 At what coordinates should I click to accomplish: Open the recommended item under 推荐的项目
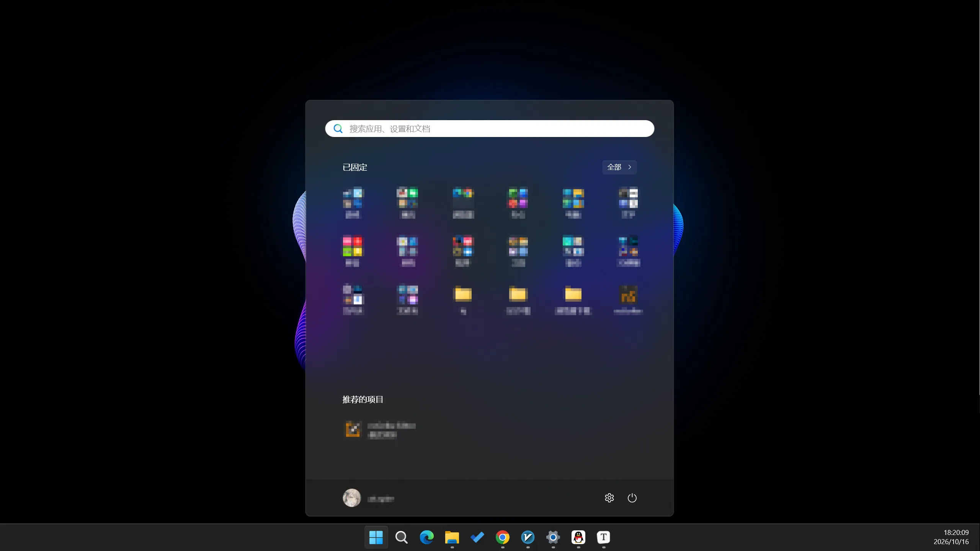380,430
